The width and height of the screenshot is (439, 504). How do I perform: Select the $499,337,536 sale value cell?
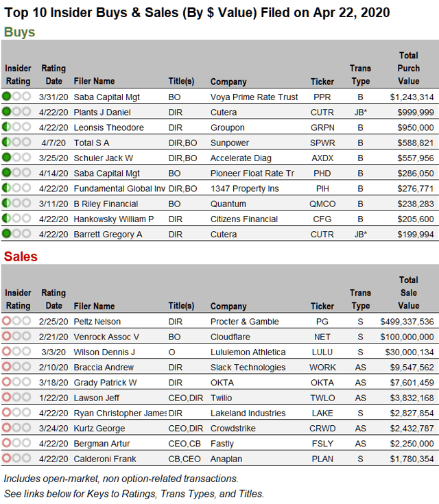click(407, 322)
